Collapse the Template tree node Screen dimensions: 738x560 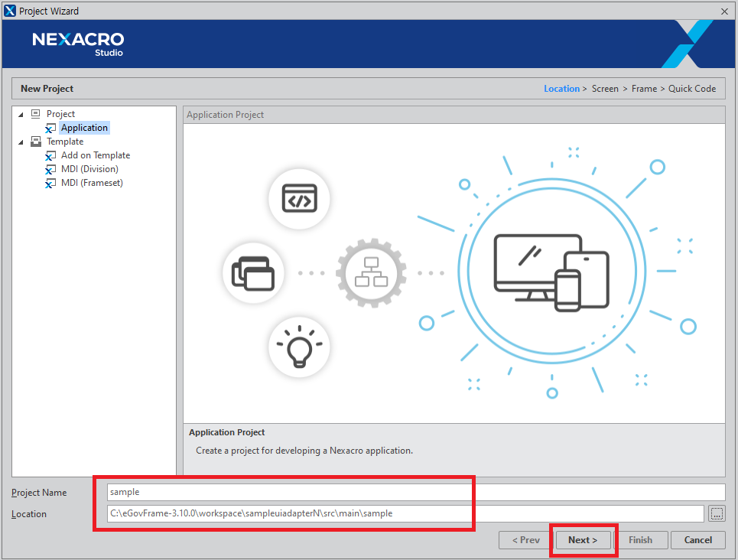(21, 142)
